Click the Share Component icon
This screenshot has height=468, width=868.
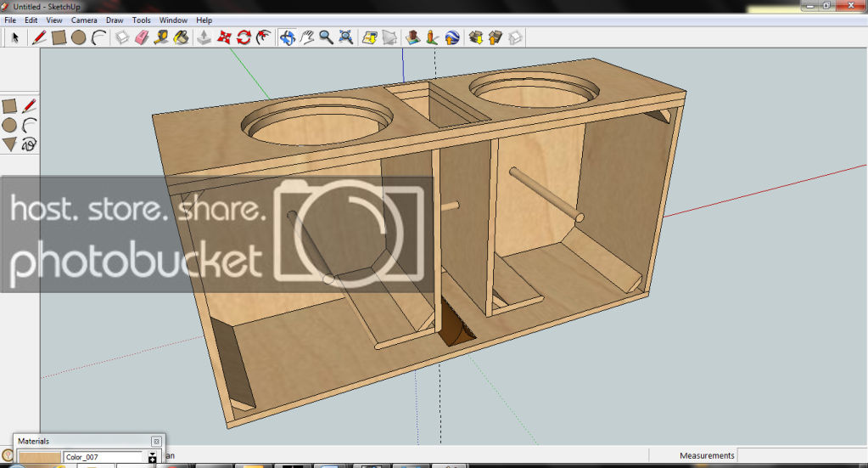515,37
